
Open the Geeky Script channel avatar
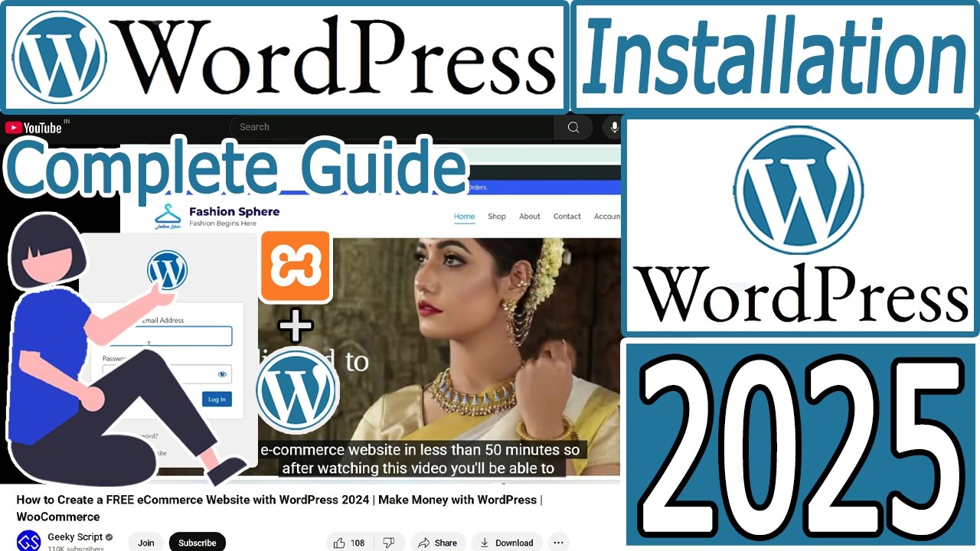29,542
